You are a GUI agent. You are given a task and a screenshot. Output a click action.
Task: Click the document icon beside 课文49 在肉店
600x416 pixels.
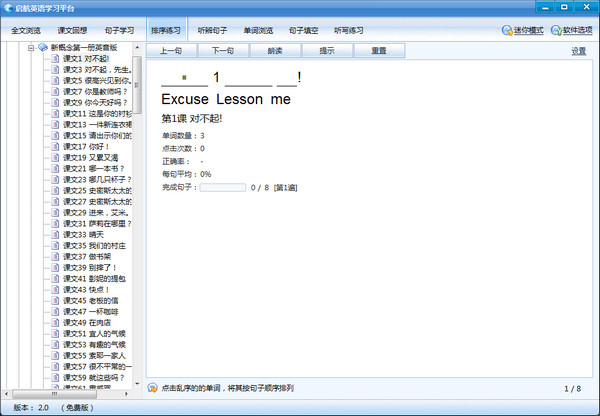point(55,323)
